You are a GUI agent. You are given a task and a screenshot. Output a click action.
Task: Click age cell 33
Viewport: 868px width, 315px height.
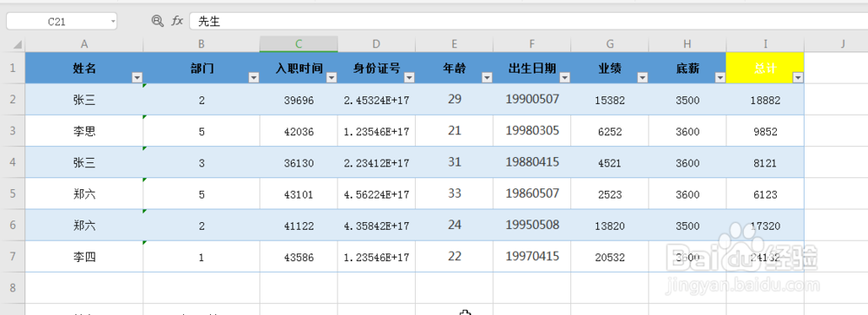(455, 194)
